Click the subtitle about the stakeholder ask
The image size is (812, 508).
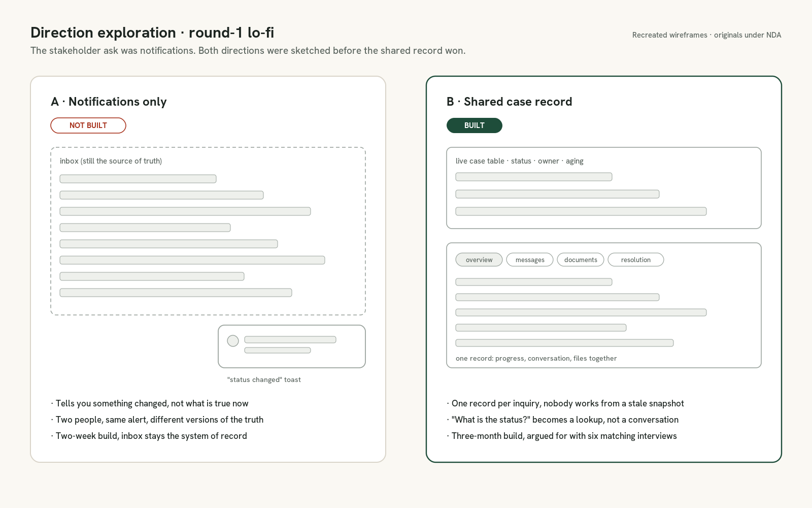tap(248, 50)
